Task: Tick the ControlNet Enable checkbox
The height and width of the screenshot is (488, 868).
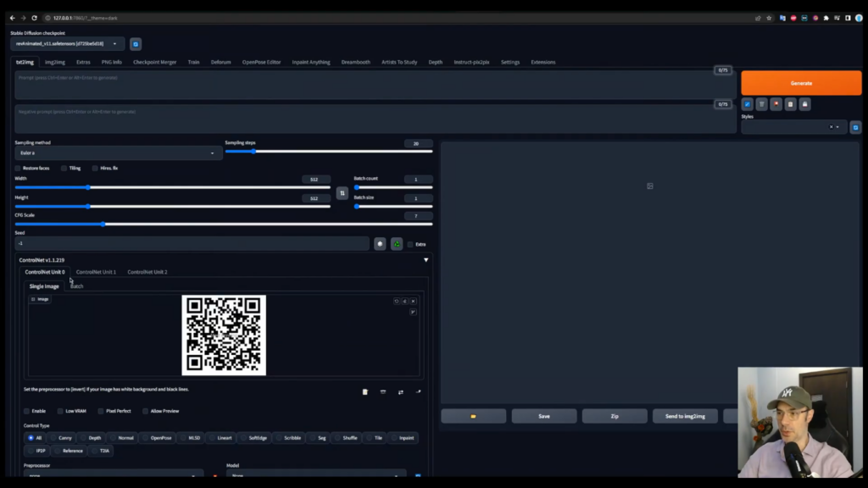Action: 28,411
